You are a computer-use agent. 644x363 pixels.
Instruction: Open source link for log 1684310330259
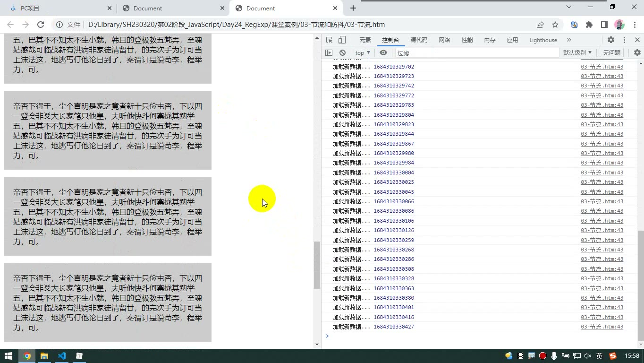click(602, 240)
